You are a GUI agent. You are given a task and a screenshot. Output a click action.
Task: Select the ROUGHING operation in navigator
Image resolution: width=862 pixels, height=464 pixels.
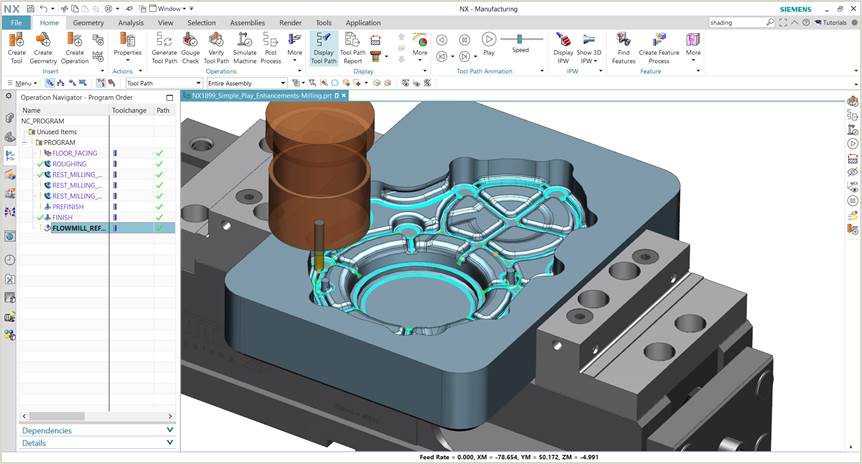69,164
